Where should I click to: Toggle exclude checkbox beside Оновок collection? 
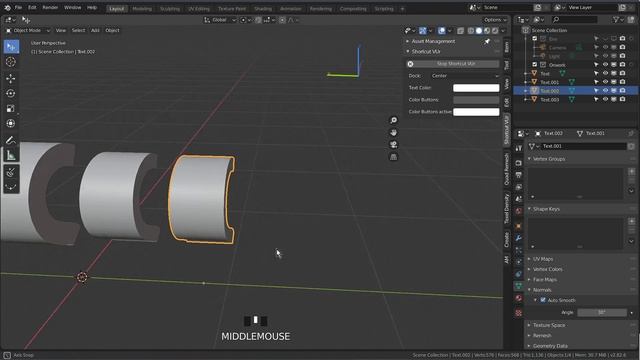click(535, 64)
